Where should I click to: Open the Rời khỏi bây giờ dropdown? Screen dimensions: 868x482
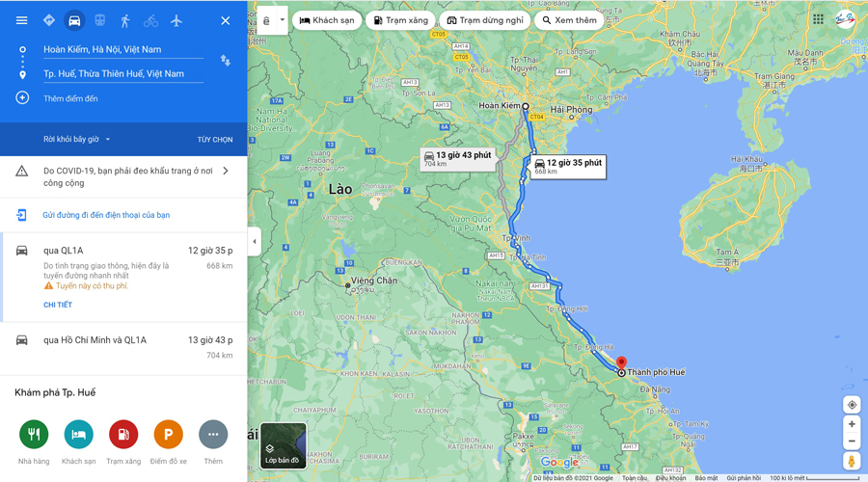(77, 140)
